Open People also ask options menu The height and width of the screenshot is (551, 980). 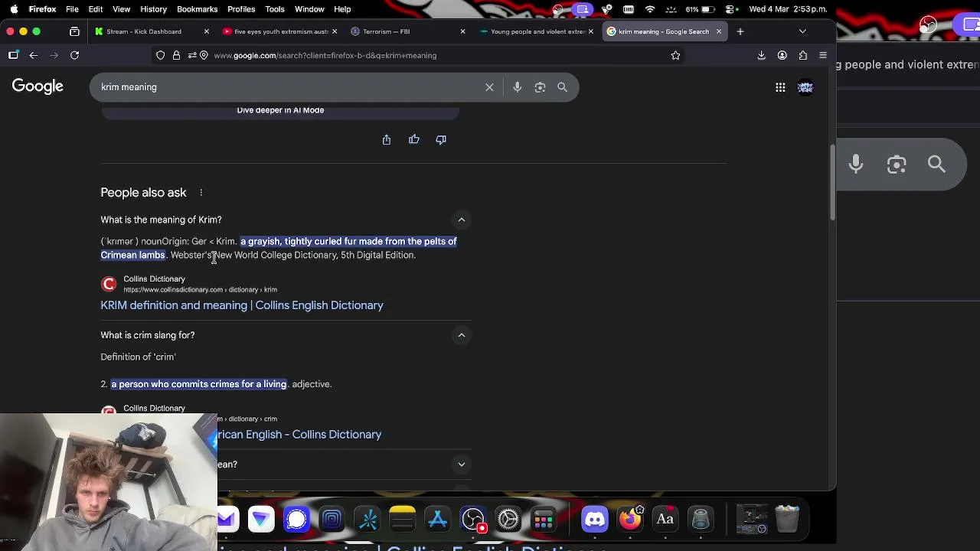pyautogui.click(x=201, y=193)
